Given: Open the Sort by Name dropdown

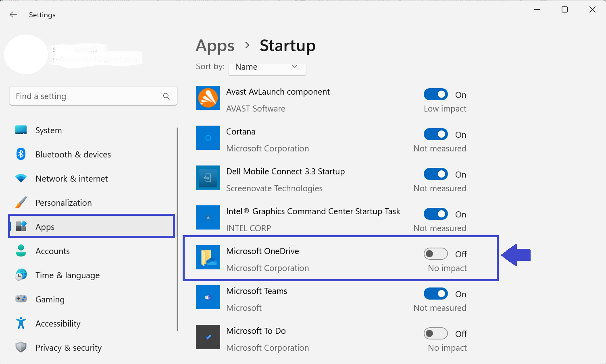Looking at the screenshot, I should [267, 67].
